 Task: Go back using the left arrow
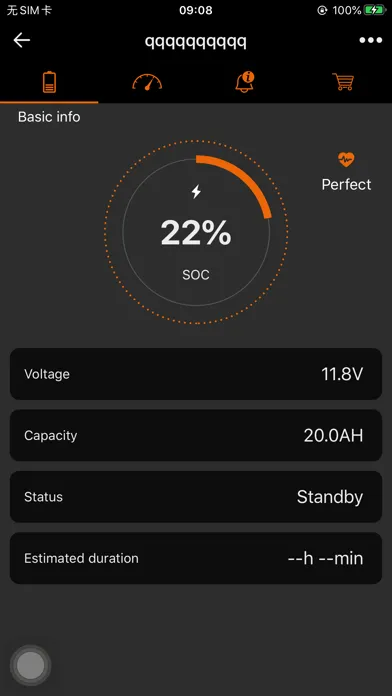point(21,40)
